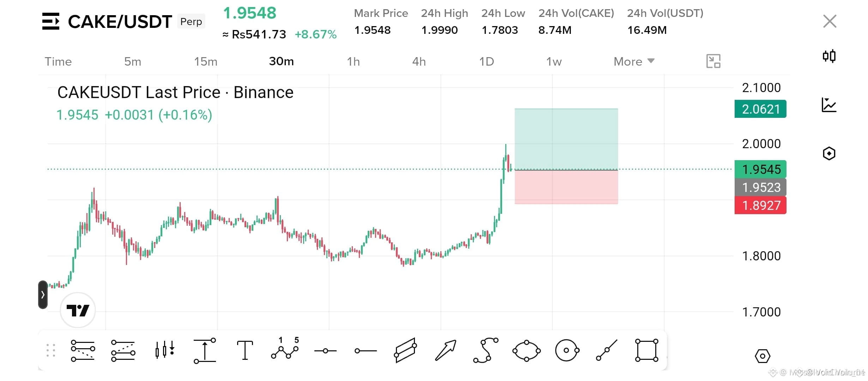
Task: Select the Fib retracement drawing tool
Action: pyautogui.click(x=83, y=351)
